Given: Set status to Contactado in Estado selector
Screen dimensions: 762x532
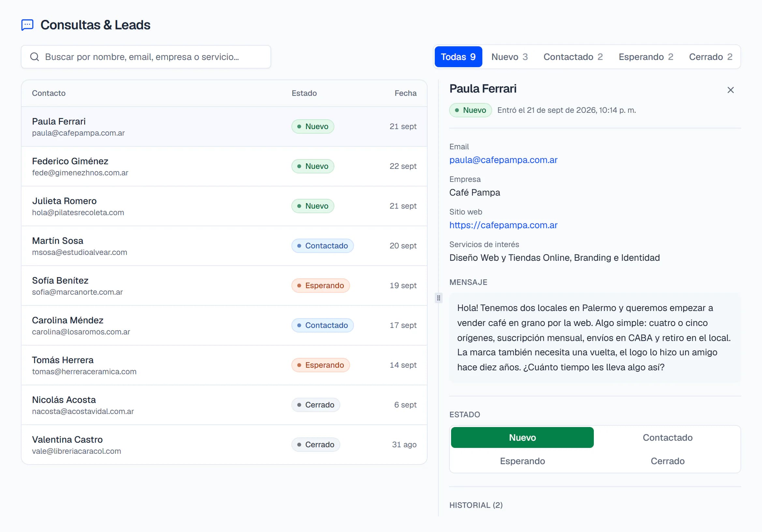Looking at the screenshot, I should pyautogui.click(x=667, y=437).
